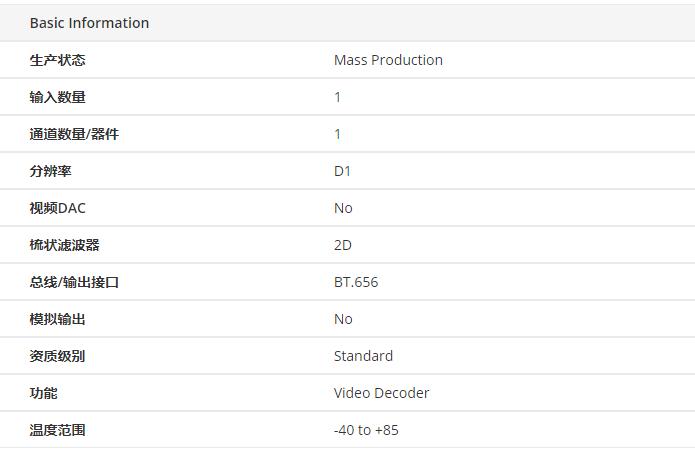The image size is (695, 449).
Task: Select the 模拟输出 label
Action: pyautogui.click(x=57, y=319)
